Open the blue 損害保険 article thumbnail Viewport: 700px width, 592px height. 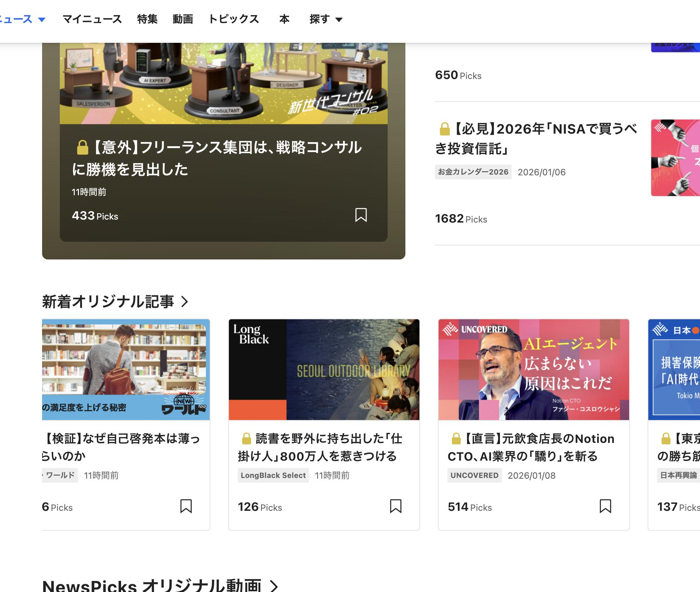point(674,370)
